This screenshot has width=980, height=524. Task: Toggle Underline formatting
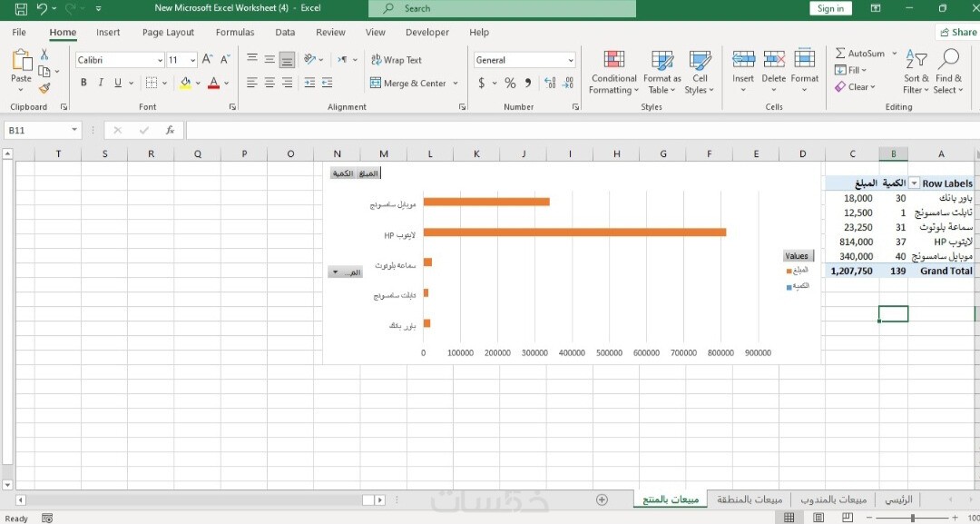[117, 83]
